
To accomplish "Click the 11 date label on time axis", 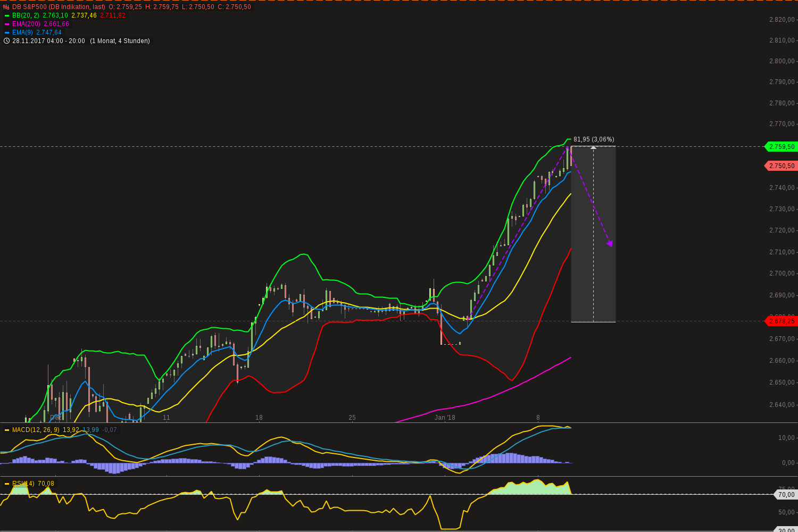I will pos(167,418).
